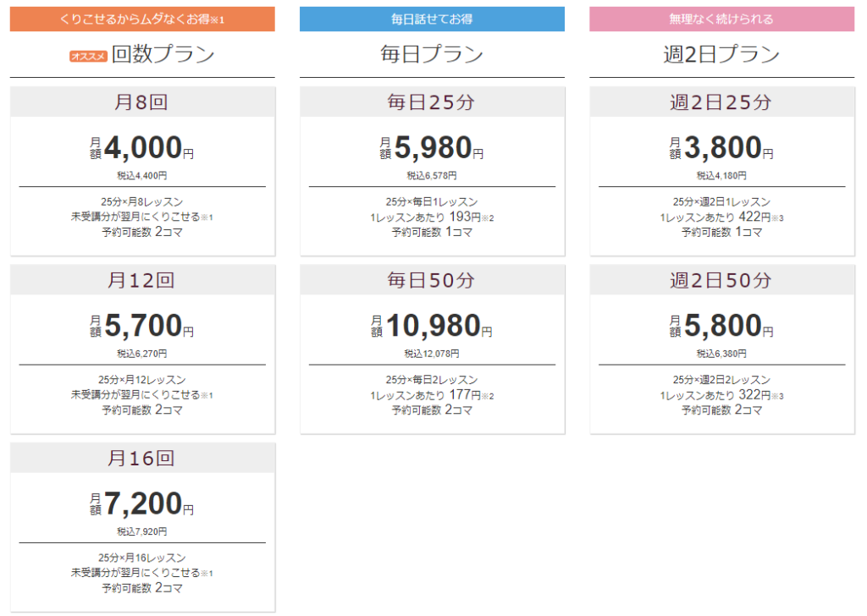Choose the 週2日50分 plan header
Screen dimensions: 867x616
721,280
